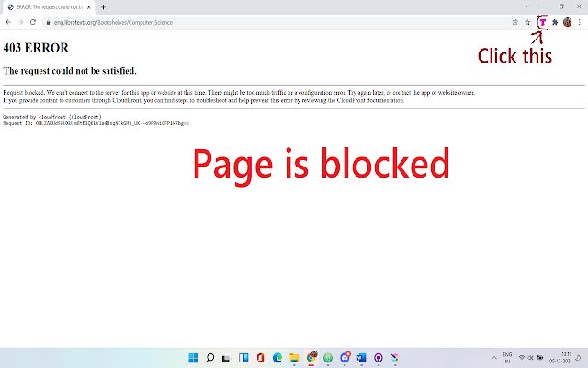Open the Extensions puzzle-piece menu

[555, 22]
